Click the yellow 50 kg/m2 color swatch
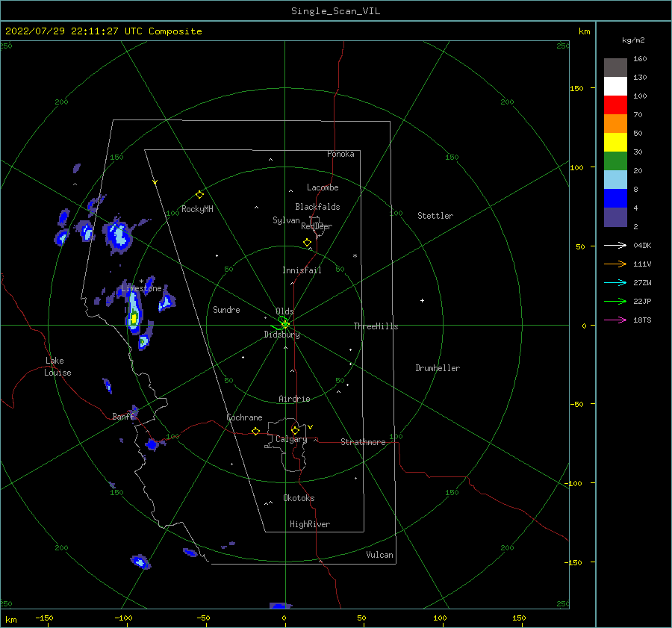672x628 pixels. pyautogui.click(x=615, y=143)
